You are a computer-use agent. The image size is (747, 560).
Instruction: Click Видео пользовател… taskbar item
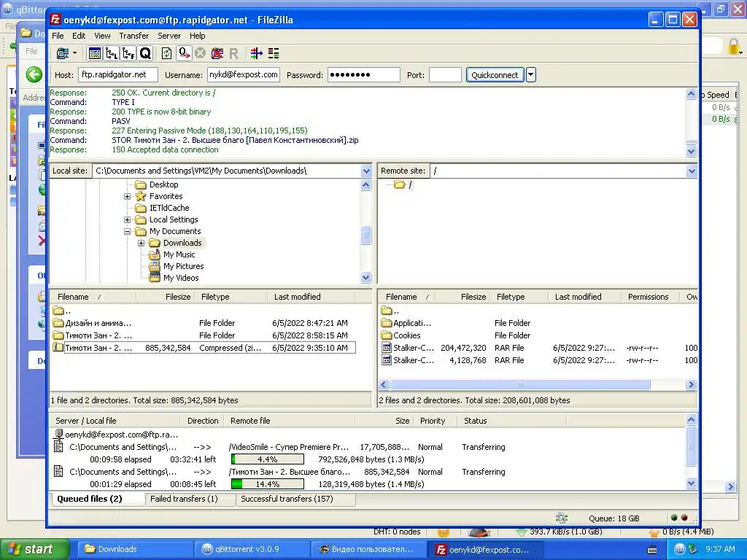368,549
